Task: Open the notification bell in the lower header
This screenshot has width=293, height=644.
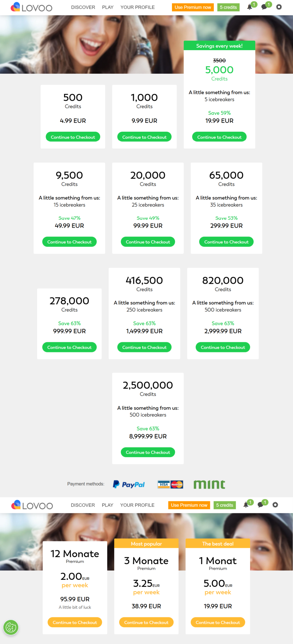Action: pyautogui.click(x=246, y=505)
